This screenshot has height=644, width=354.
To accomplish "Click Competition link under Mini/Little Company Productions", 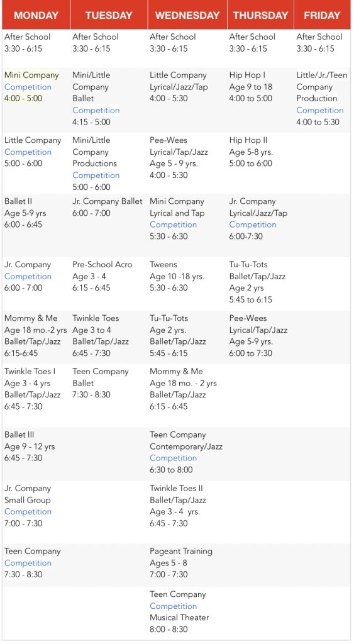I will (x=96, y=175).
